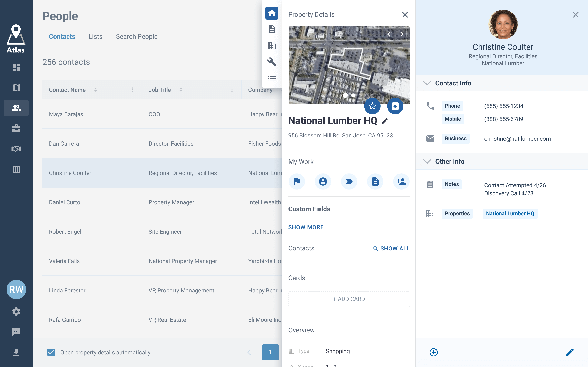Show next property image with right arrow

point(402,34)
